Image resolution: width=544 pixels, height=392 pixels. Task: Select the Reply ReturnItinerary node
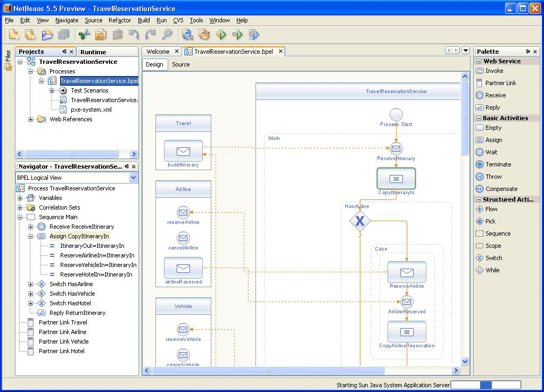coord(77,313)
